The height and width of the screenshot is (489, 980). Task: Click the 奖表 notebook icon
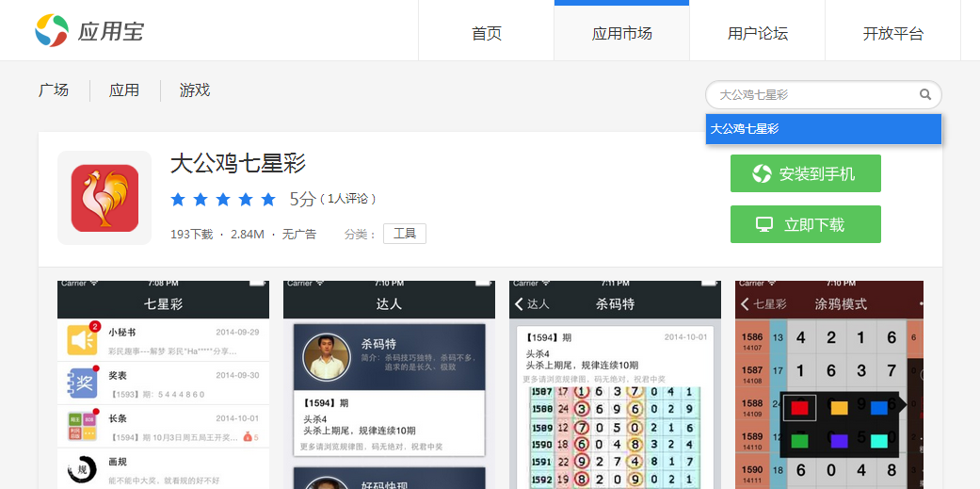pos(83,383)
